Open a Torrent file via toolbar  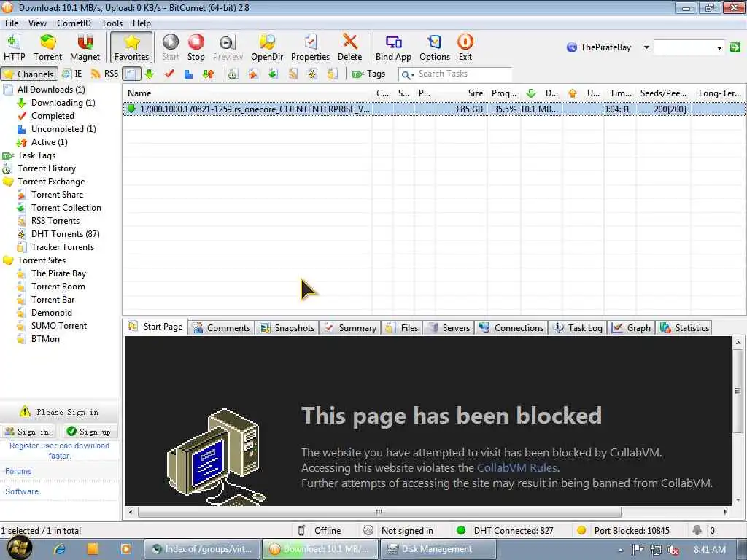coord(47,47)
